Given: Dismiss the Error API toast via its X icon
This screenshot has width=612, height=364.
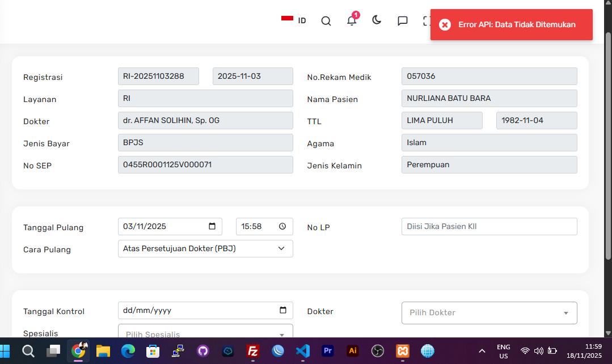Looking at the screenshot, I should (x=445, y=24).
